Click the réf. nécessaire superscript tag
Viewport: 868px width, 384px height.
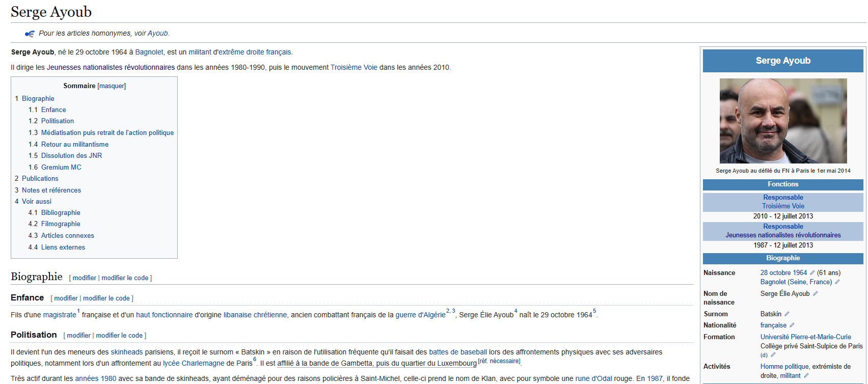point(499,361)
